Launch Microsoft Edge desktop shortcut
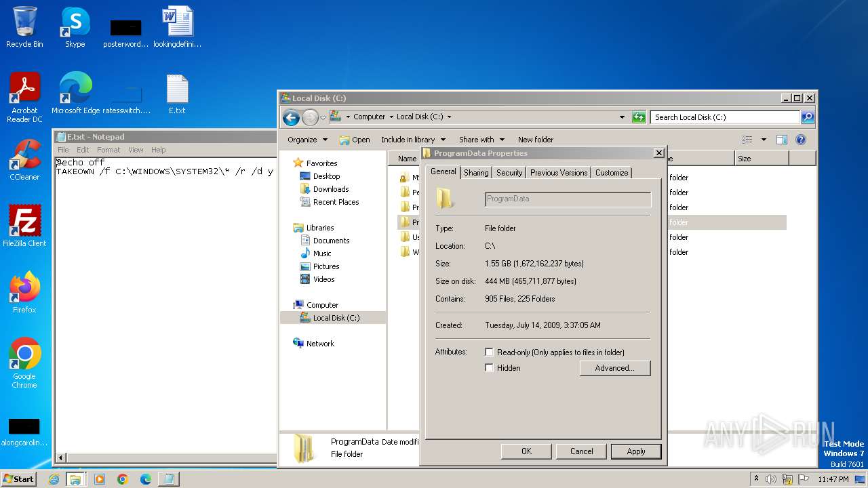 point(75,93)
